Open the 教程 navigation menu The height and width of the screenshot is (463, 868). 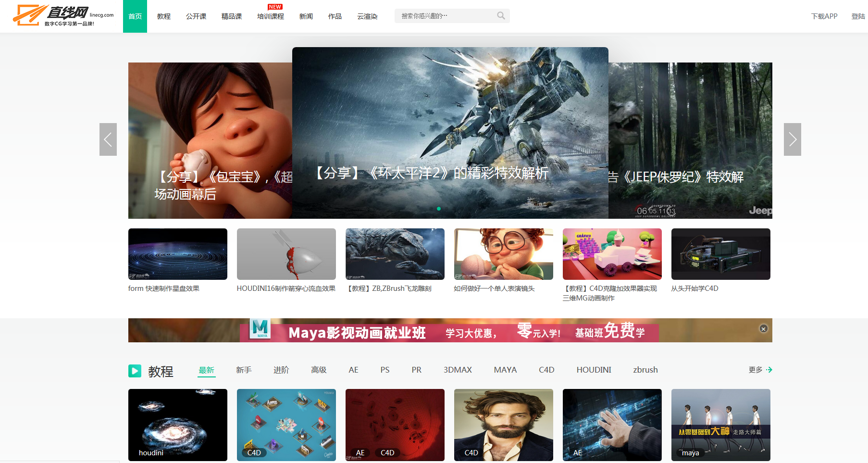[x=164, y=16]
